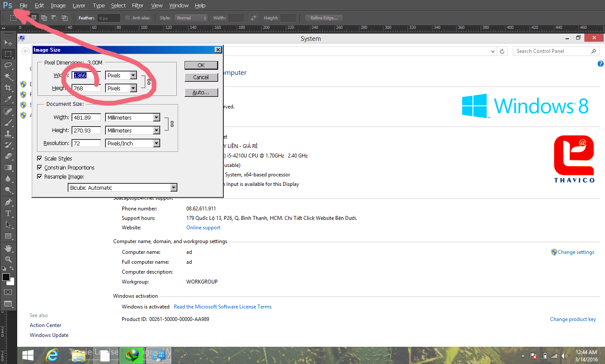Viewport: 605px width, 364px height.
Task: Open the Layer menu
Action: pos(79,6)
